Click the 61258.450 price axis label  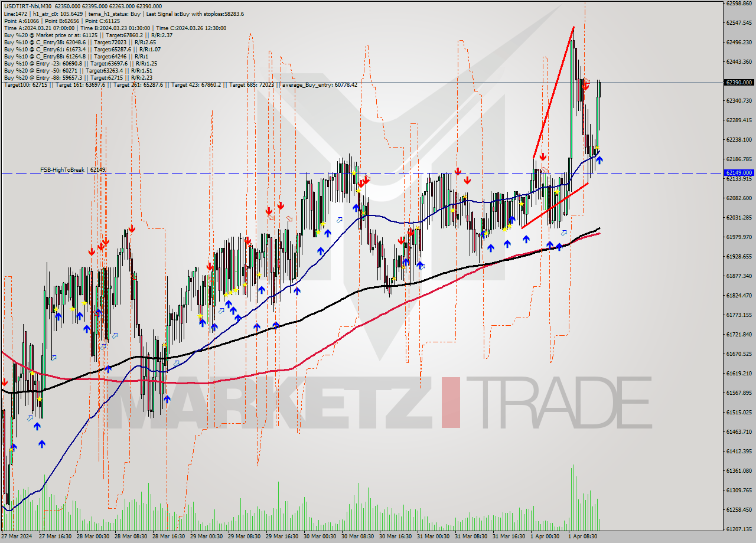tap(738, 509)
